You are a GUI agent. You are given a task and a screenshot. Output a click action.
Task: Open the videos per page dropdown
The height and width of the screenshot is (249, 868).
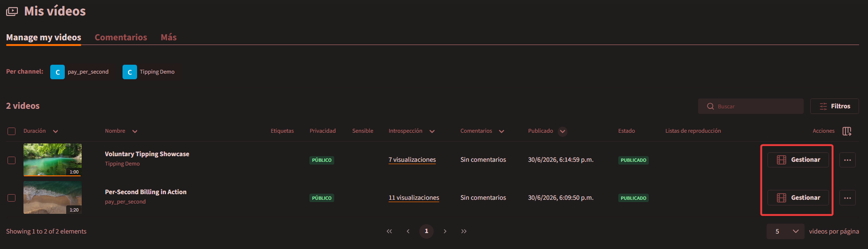click(x=785, y=231)
